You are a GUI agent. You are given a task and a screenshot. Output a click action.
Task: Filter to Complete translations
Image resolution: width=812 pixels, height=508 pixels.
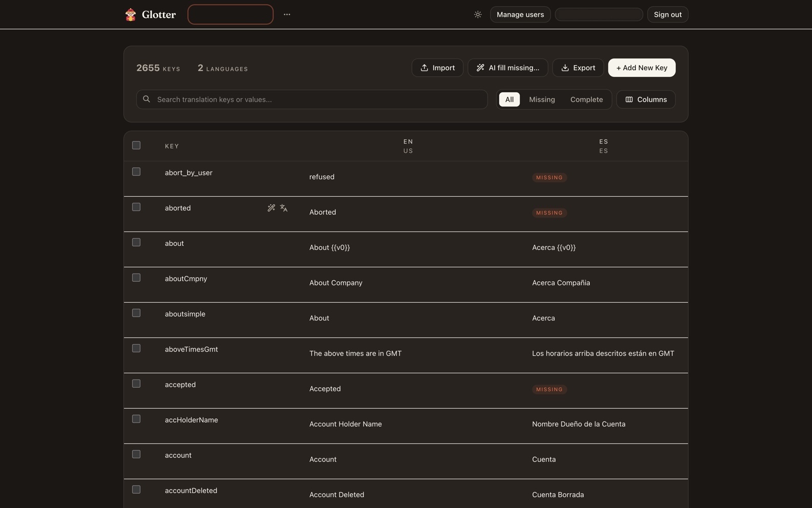pyautogui.click(x=586, y=99)
